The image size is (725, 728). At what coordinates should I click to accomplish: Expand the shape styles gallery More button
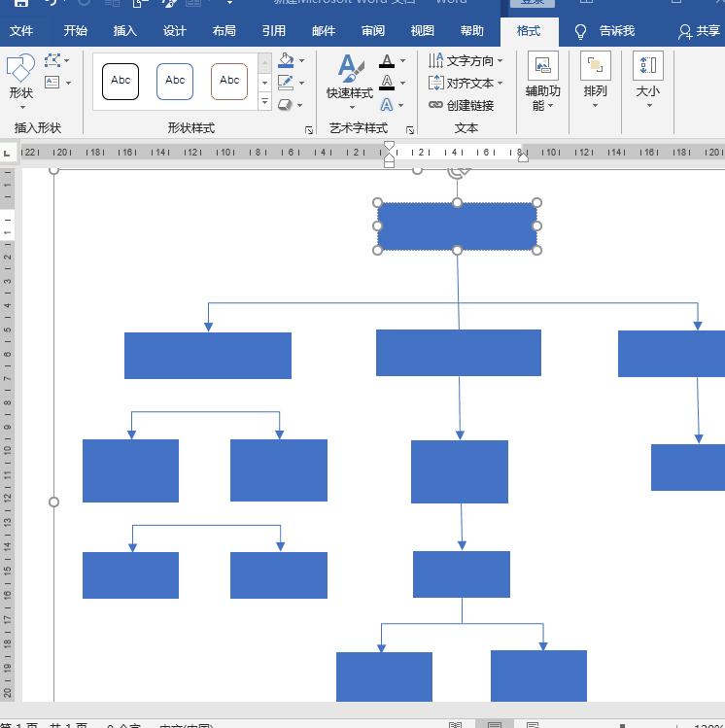pyautogui.click(x=264, y=101)
